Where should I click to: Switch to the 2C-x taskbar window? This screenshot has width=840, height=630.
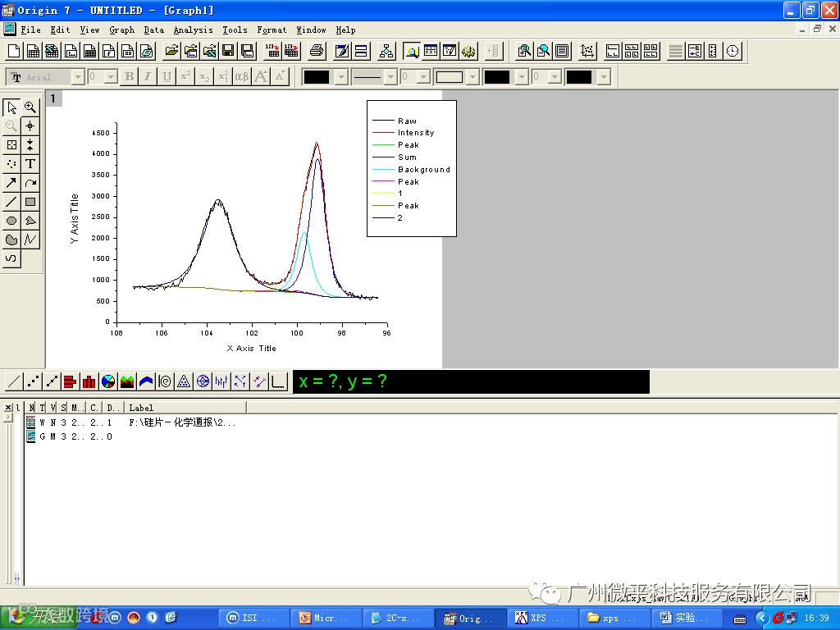click(x=398, y=618)
